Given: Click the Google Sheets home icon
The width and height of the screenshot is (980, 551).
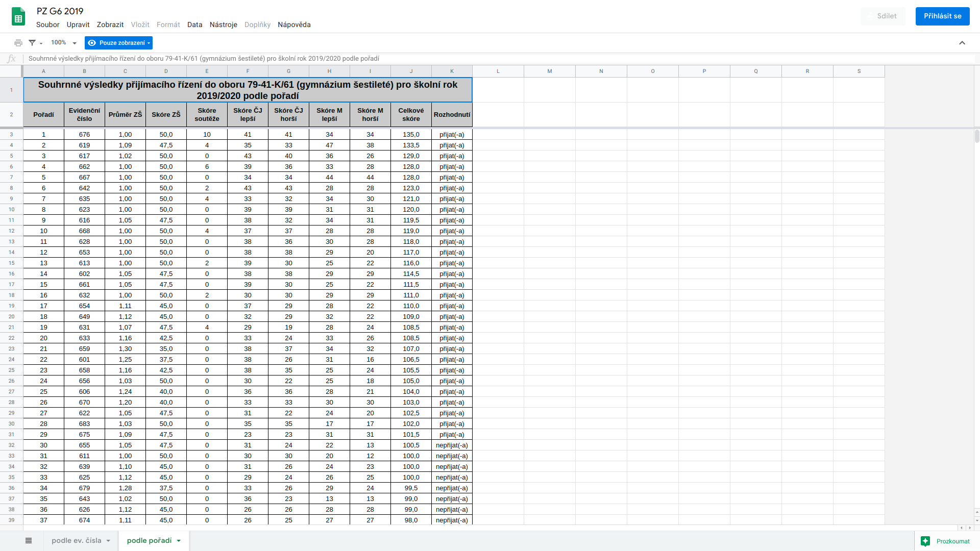Looking at the screenshot, I should point(18,16).
